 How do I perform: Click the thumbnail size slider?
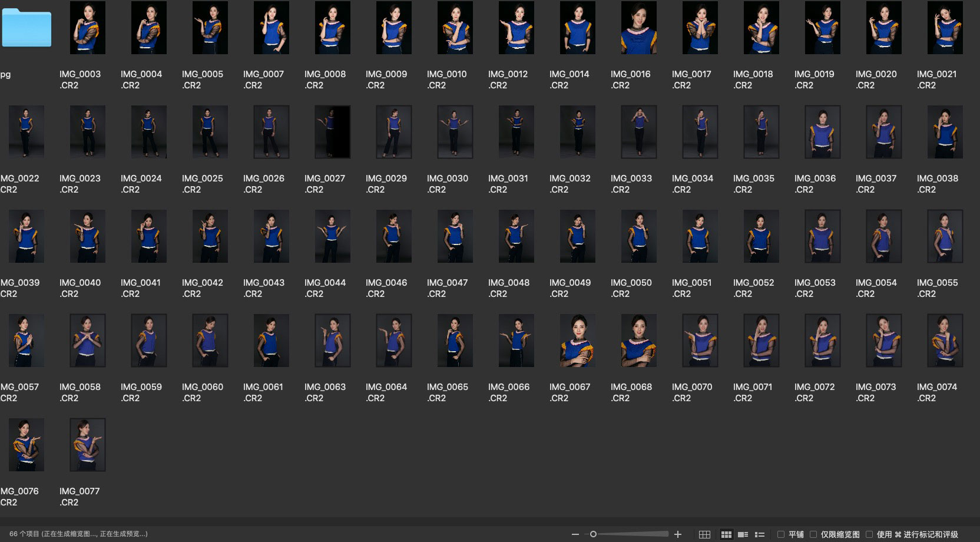pyautogui.click(x=630, y=534)
